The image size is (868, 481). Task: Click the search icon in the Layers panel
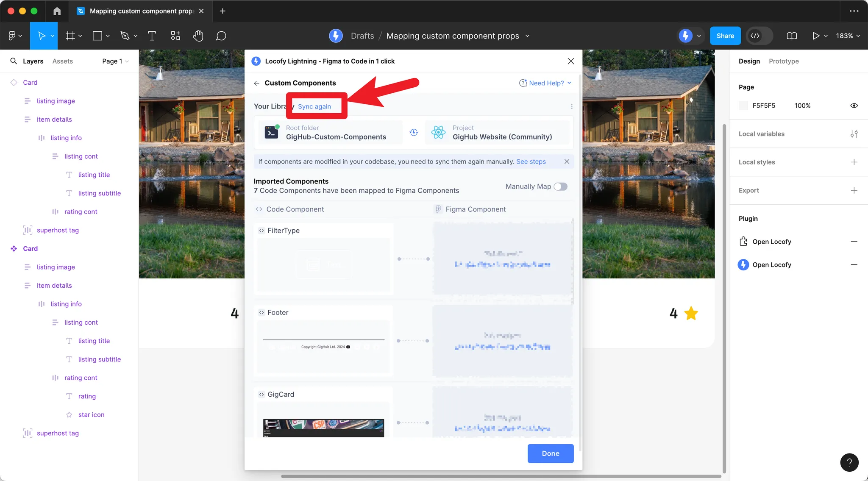click(x=13, y=61)
